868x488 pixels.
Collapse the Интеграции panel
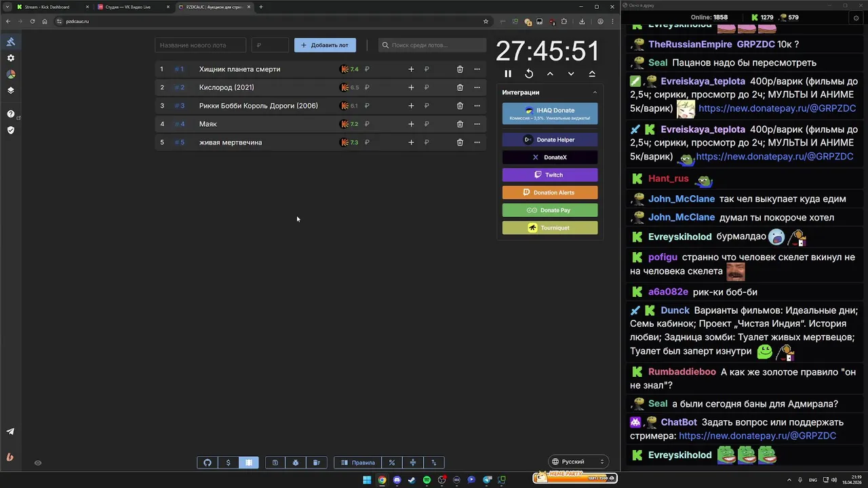[x=595, y=92]
